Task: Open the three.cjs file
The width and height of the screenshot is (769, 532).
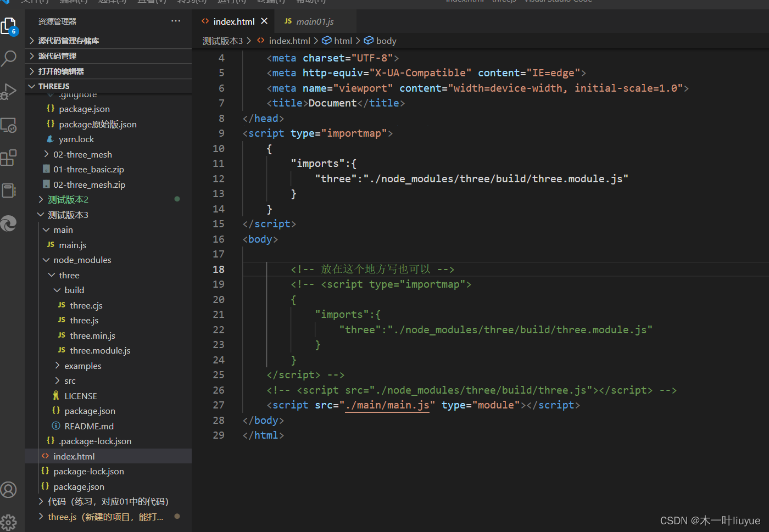Action: (108, 305)
